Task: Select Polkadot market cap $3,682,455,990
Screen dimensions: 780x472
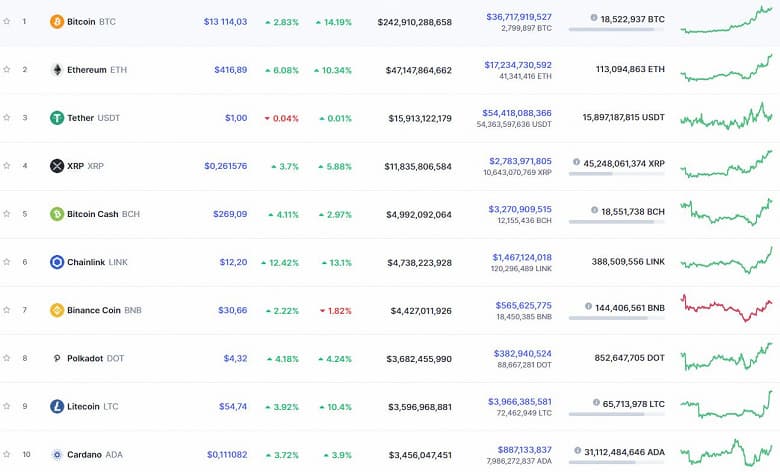Action: click(419, 359)
